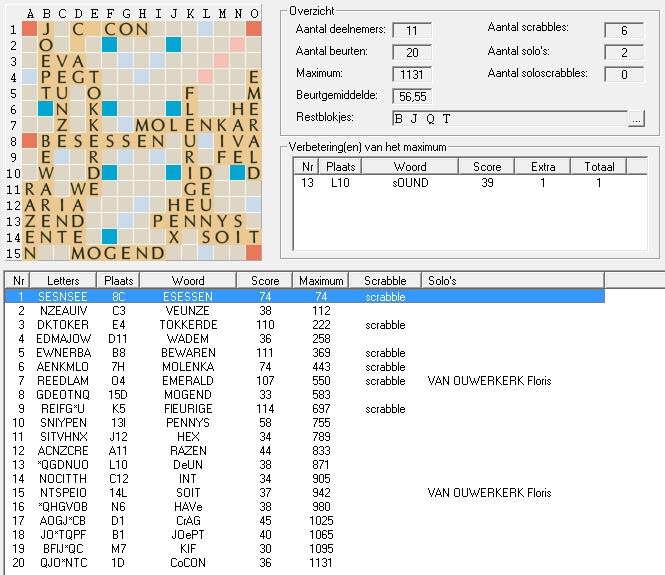Viewport: 665px width, 575px height.
Task: Select move row 20 CoCON
Action: 305,562
